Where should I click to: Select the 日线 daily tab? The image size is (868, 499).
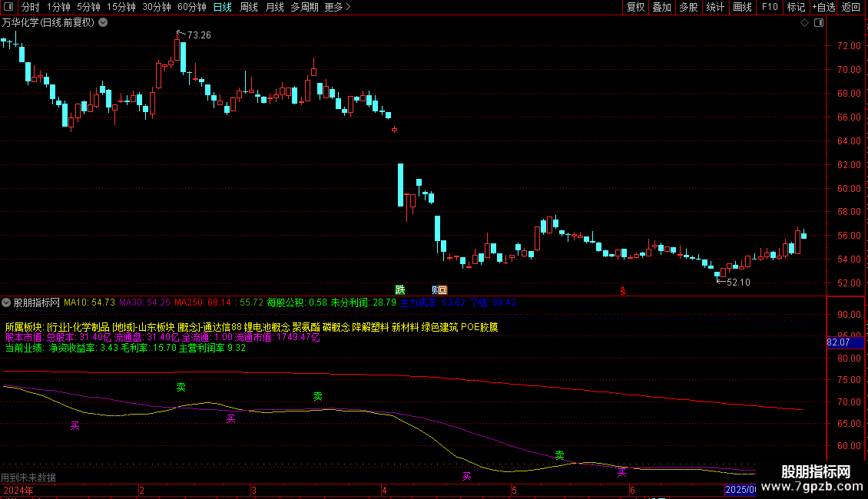pos(223,7)
